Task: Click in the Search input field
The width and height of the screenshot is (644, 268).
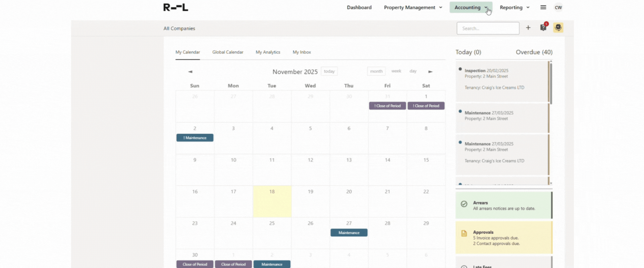Action: pyautogui.click(x=488, y=28)
